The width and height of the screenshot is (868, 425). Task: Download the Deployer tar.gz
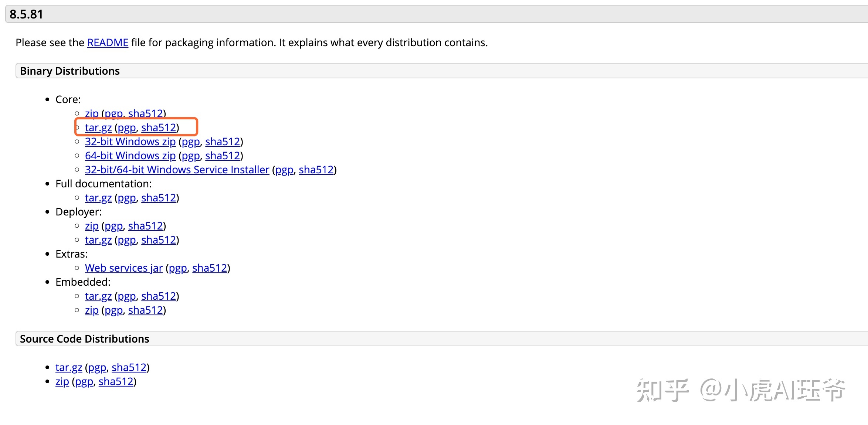click(x=98, y=240)
